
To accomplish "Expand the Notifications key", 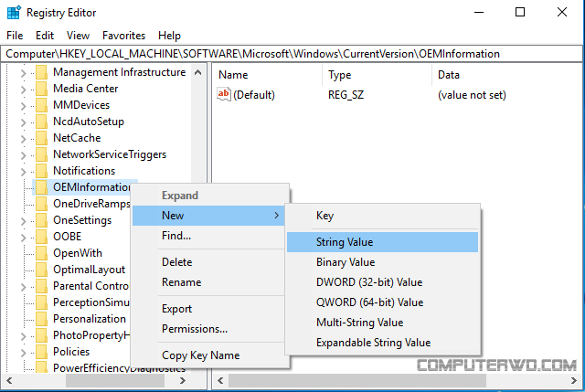I will click(23, 172).
